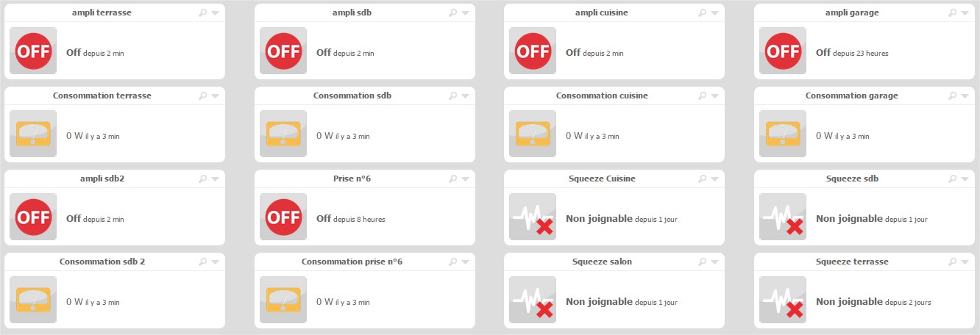Expand the dropdown arrow on ampli garage
Image resolution: width=980 pixels, height=335 pixels.
point(965,13)
